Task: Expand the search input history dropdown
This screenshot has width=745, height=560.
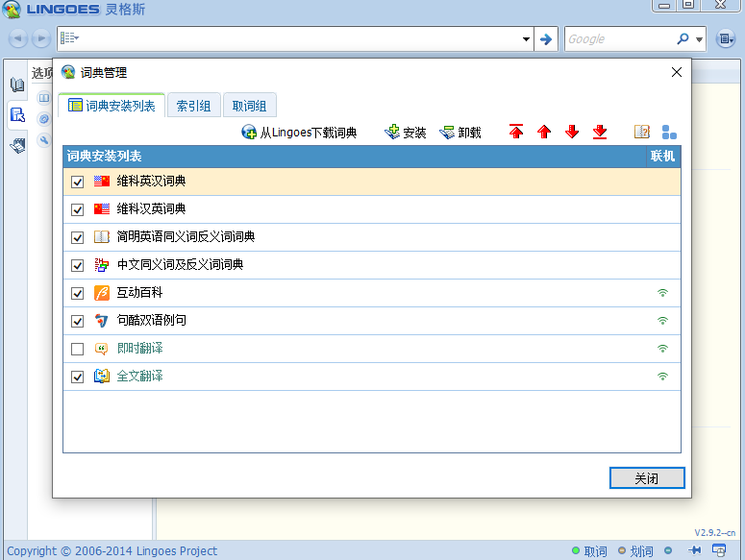Action: coord(526,39)
